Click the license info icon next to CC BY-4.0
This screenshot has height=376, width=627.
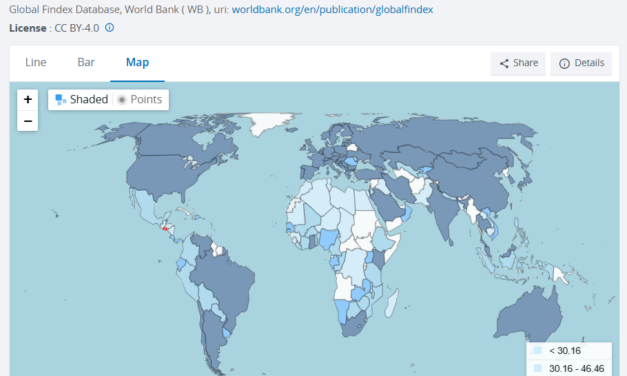(109, 28)
